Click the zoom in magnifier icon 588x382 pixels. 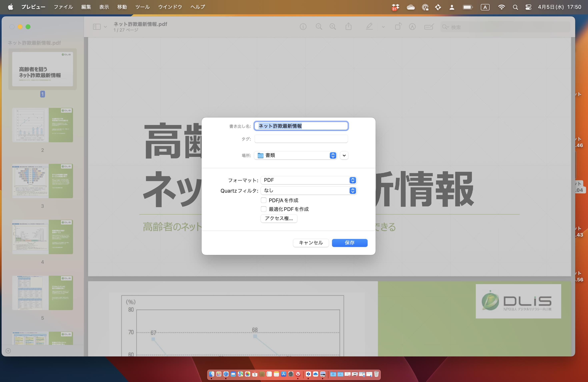[x=333, y=27]
